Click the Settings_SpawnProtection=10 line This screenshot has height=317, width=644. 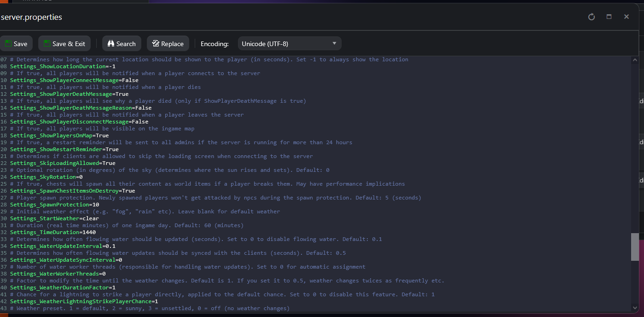pyautogui.click(x=54, y=205)
